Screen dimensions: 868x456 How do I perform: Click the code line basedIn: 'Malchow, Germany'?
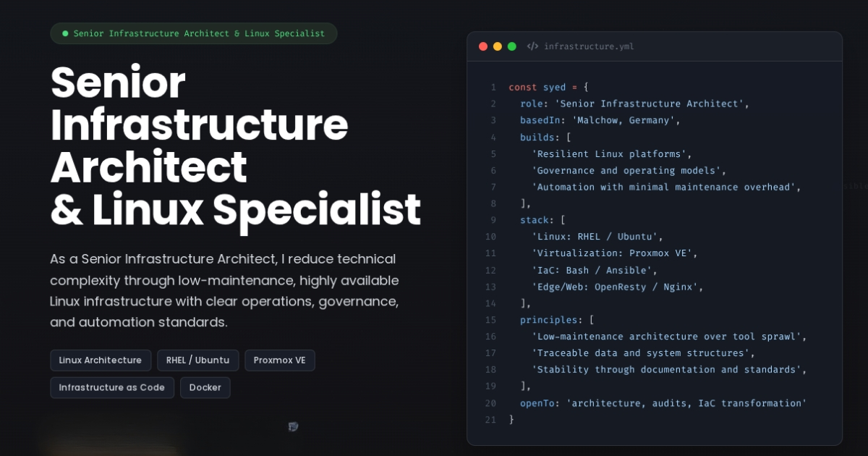point(600,120)
